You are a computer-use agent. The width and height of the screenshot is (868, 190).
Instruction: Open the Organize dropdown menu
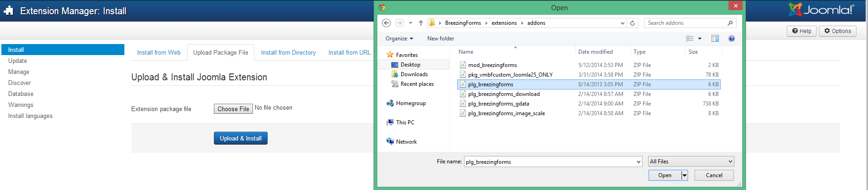[x=399, y=39]
